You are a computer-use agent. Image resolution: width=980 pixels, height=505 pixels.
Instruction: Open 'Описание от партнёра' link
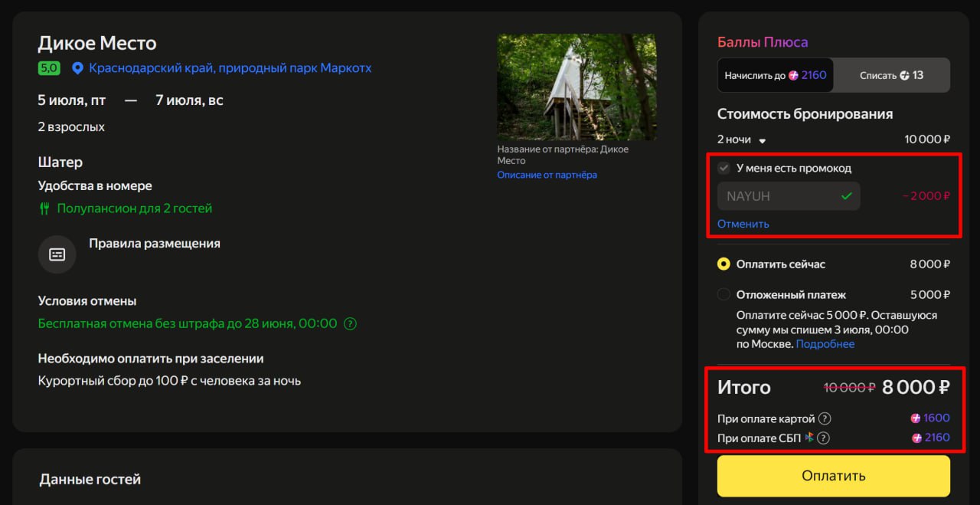[547, 175]
